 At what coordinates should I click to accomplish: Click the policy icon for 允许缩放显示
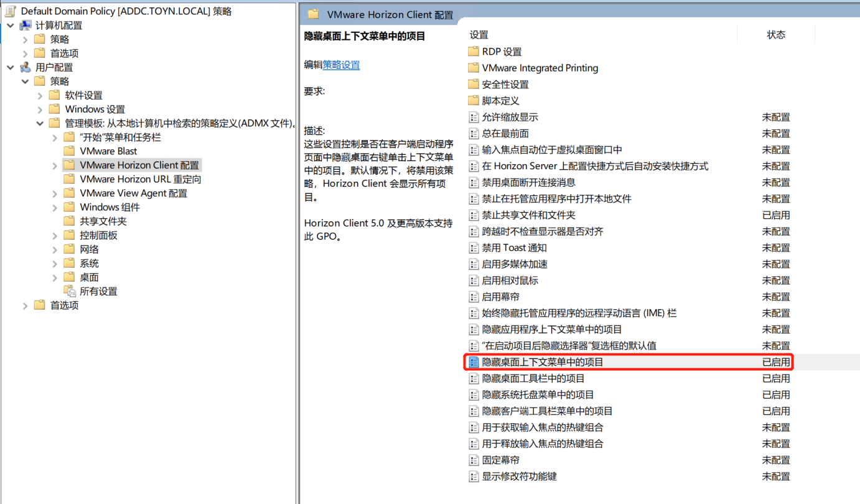coord(473,117)
